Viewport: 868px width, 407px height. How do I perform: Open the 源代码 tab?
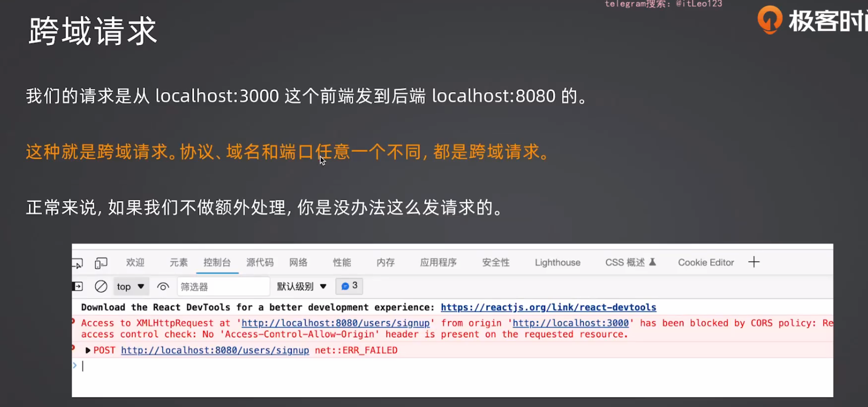pyautogui.click(x=260, y=263)
